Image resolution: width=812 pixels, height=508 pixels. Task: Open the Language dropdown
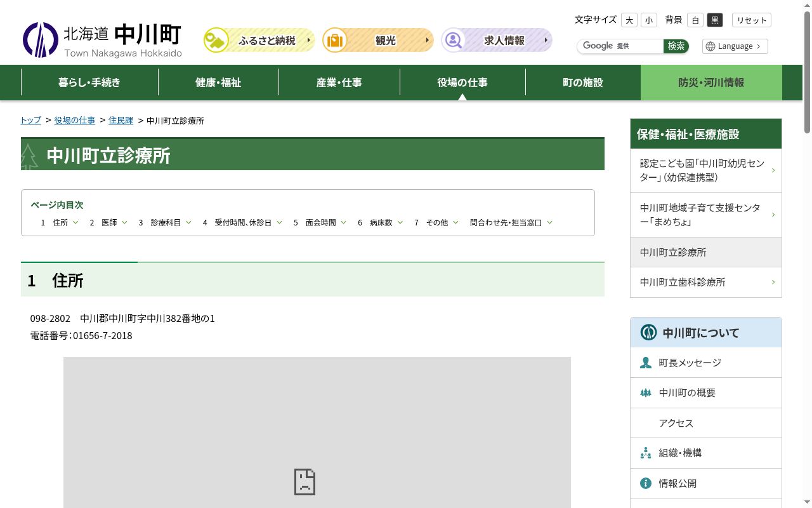click(x=735, y=46)
